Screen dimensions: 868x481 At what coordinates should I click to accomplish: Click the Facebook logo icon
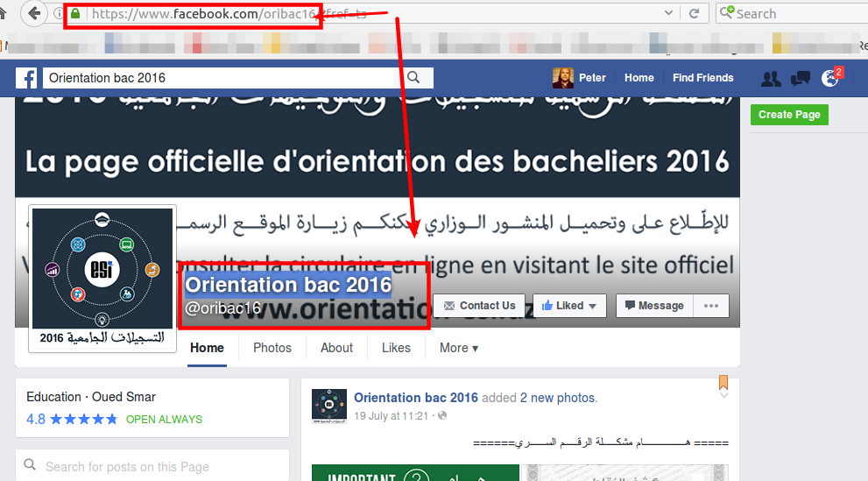[x=26, y=78]
